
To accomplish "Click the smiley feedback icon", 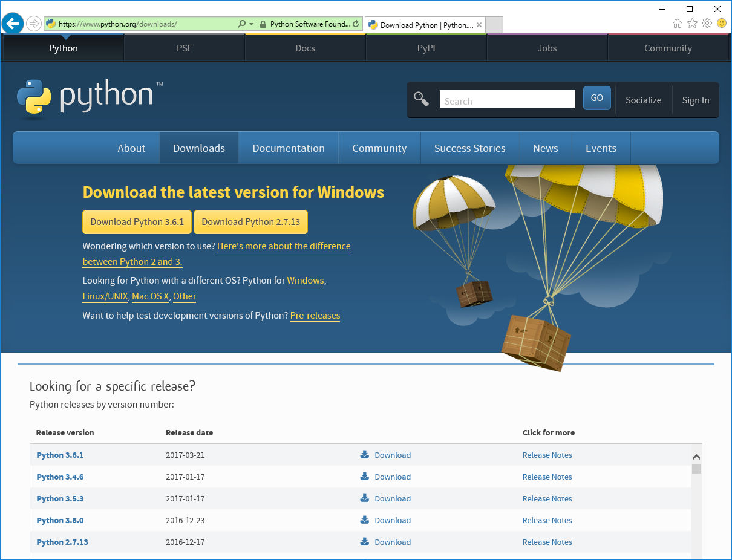I will 721,24.
